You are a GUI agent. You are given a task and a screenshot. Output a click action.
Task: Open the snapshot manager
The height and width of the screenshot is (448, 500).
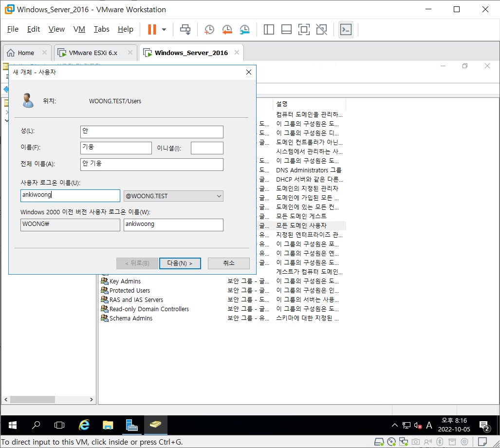244,29
